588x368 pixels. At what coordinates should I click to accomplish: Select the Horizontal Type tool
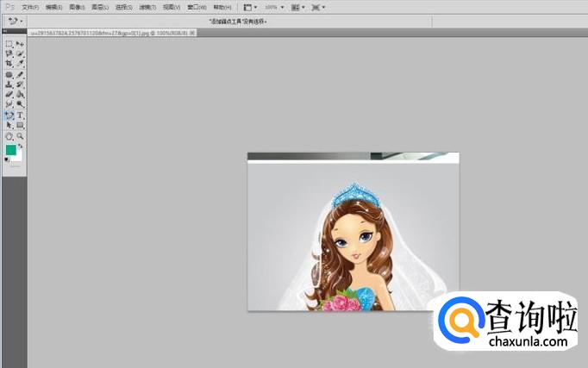click(x=20, y=115)
